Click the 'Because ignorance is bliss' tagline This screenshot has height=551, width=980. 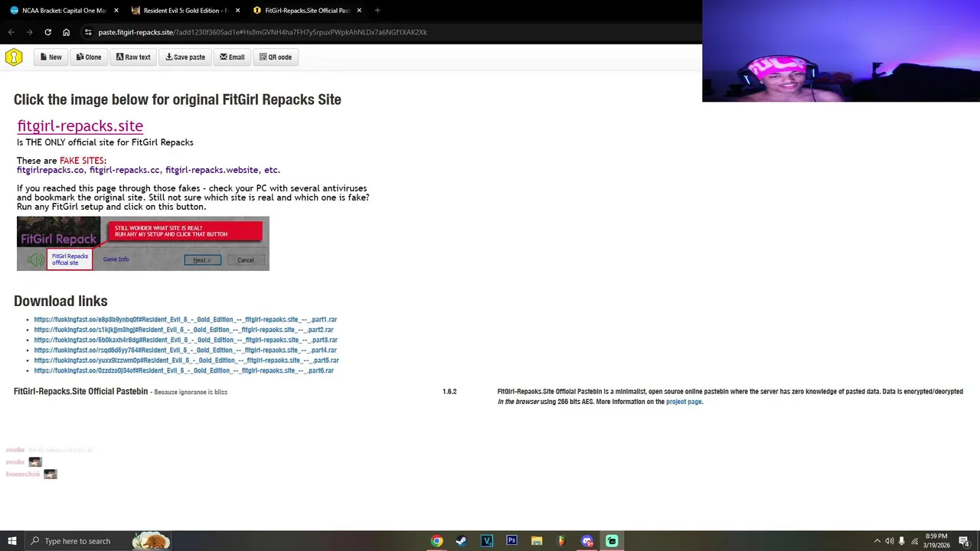pos(191,392)
